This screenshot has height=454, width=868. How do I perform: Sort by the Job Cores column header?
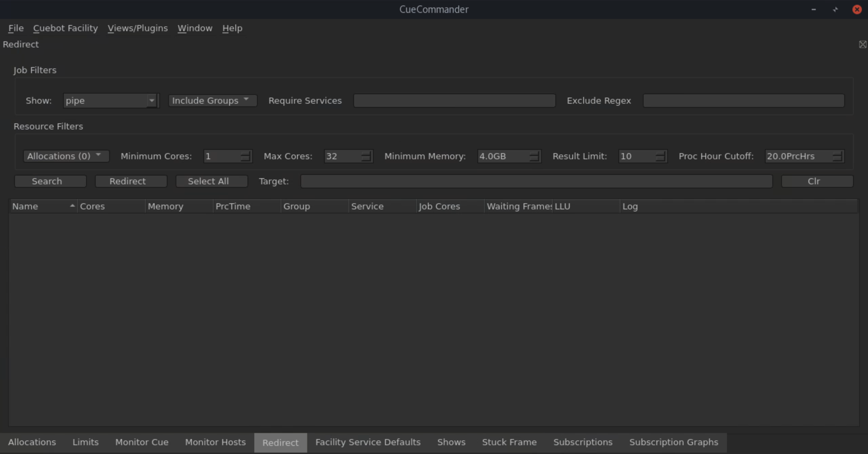tap(450, 206)
